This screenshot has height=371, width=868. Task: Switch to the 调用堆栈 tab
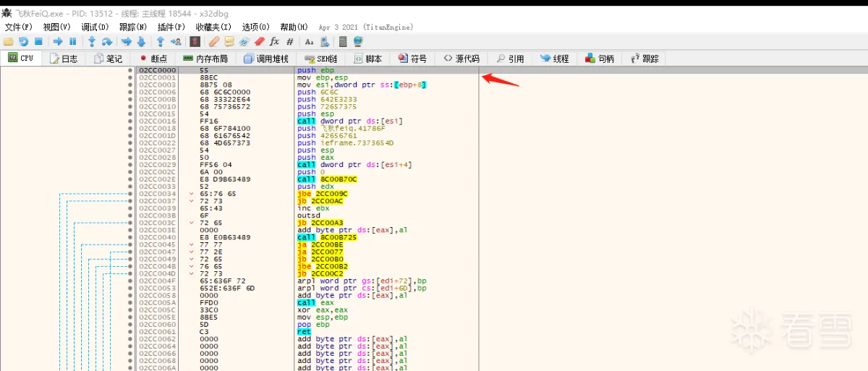(266, 59)
